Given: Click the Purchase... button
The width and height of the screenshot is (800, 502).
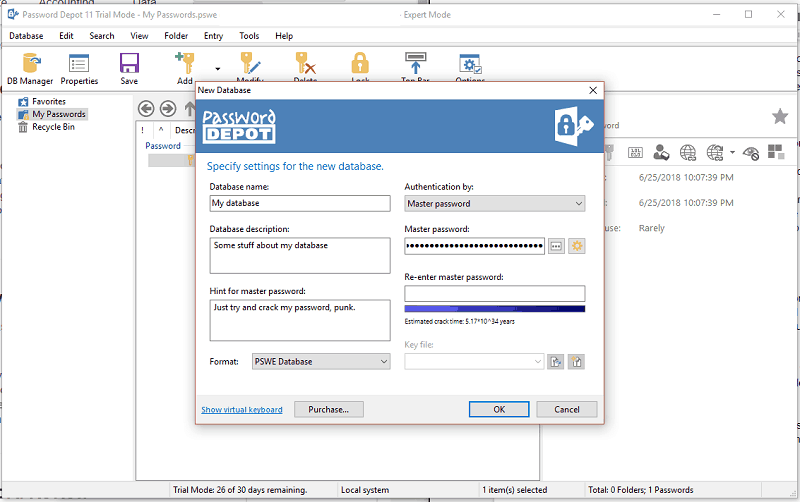Looking at the screenshot, I should [329, 409].
